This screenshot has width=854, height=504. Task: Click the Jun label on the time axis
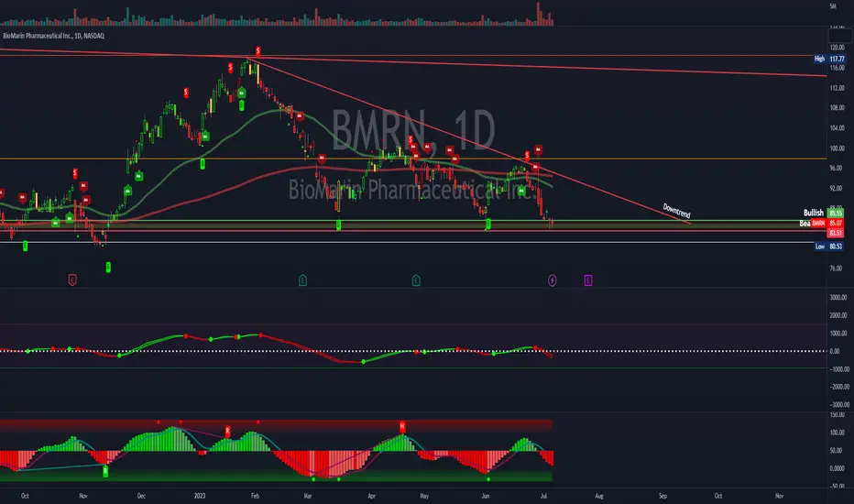(x=486, y=496)
